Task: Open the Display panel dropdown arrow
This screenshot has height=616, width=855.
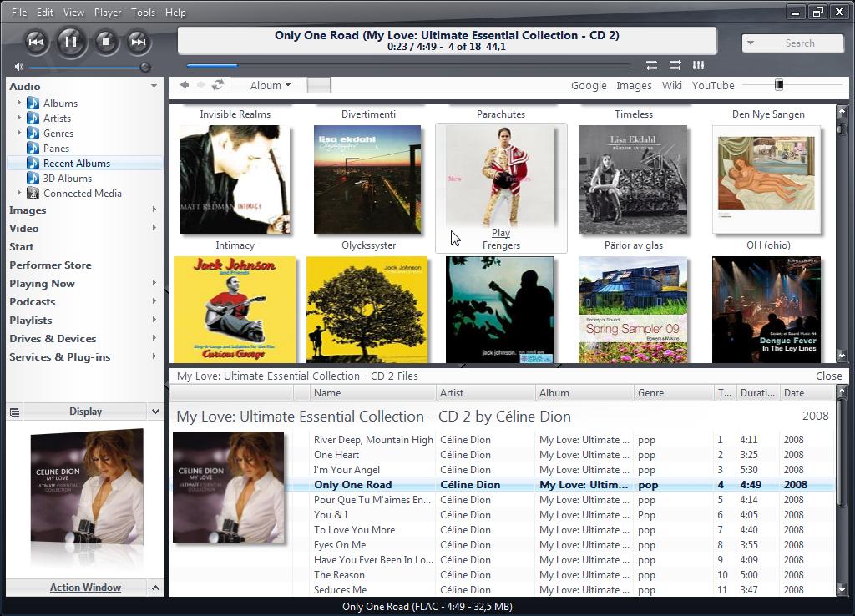Action: pos(155,412)
